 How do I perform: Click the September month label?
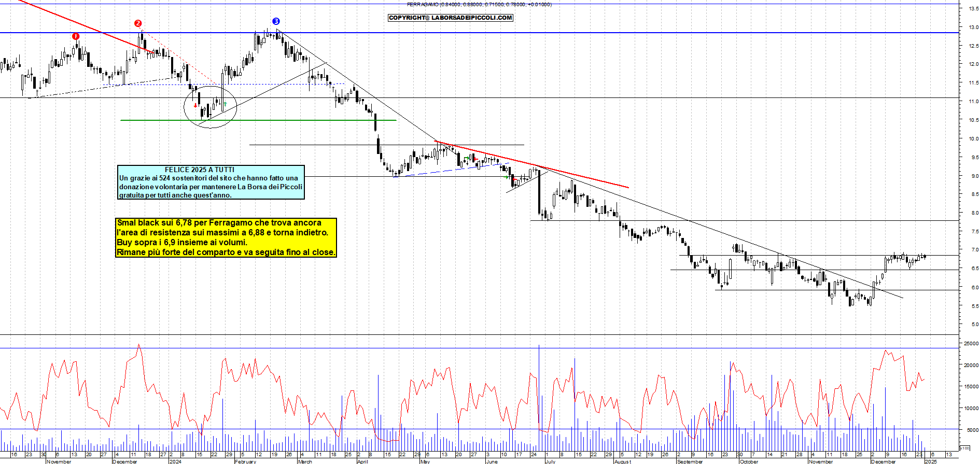click(x=690, y=461)
